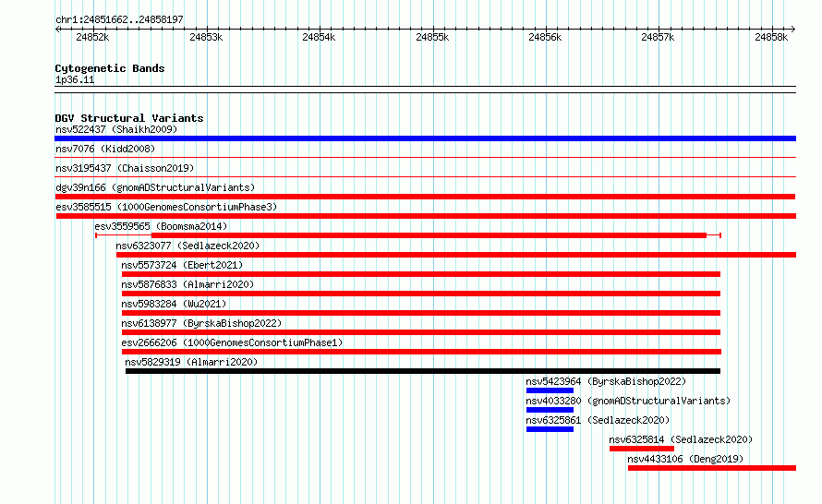This screenshot has width=822, height=504.
Task: Click esv2666206 (1000GenomesConsortiumPhase1) label
Action: pyautogui.click(x=232, y=342)
